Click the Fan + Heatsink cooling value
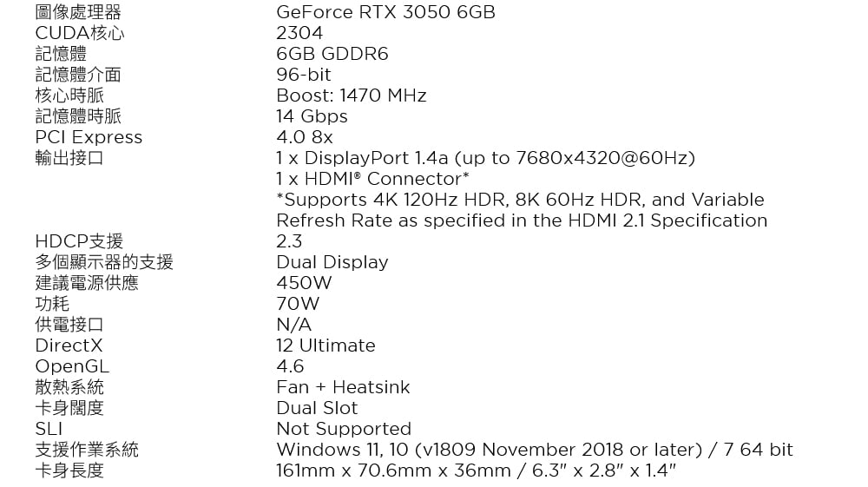 tap(343, 387)
